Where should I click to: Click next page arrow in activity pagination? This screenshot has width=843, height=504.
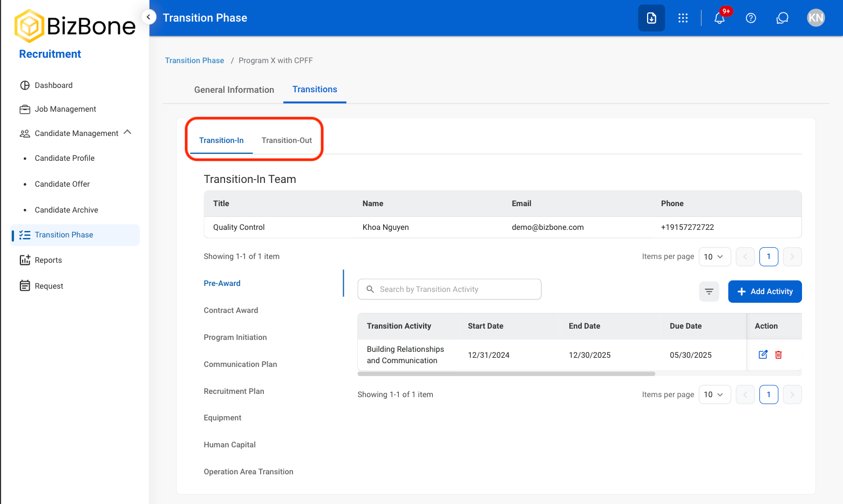pos(792,394)
